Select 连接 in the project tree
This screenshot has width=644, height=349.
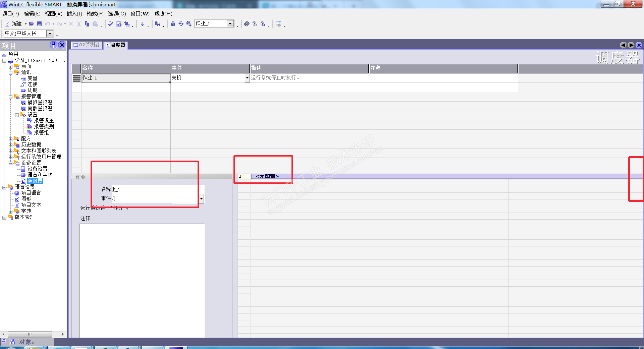(33, 84)
